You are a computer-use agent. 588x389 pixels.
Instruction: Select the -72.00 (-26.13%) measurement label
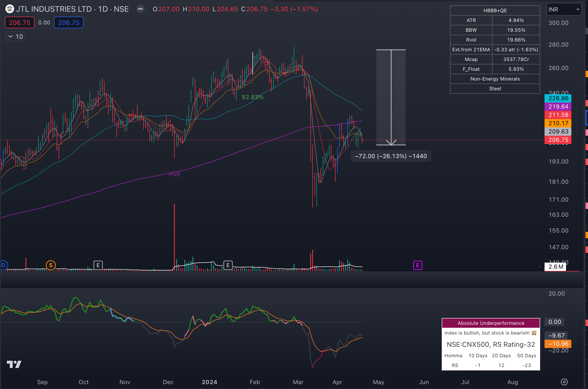point(391,156)
